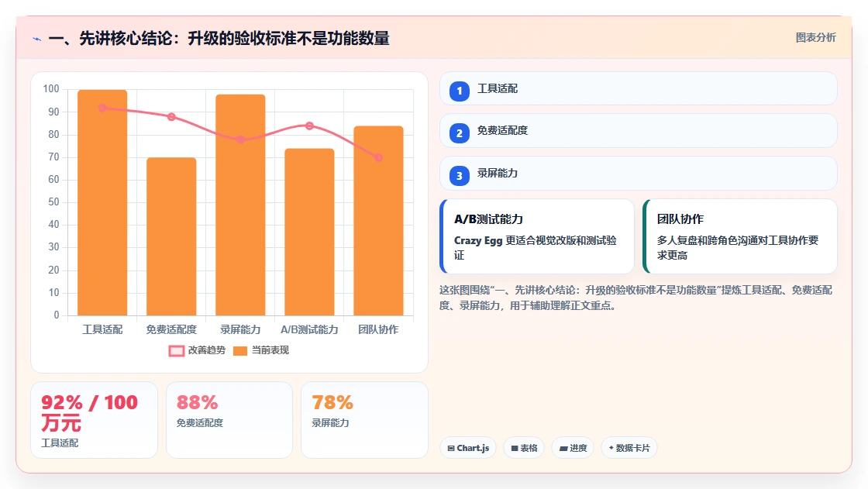Click the 多人复盘 description text

click(738, 247)
